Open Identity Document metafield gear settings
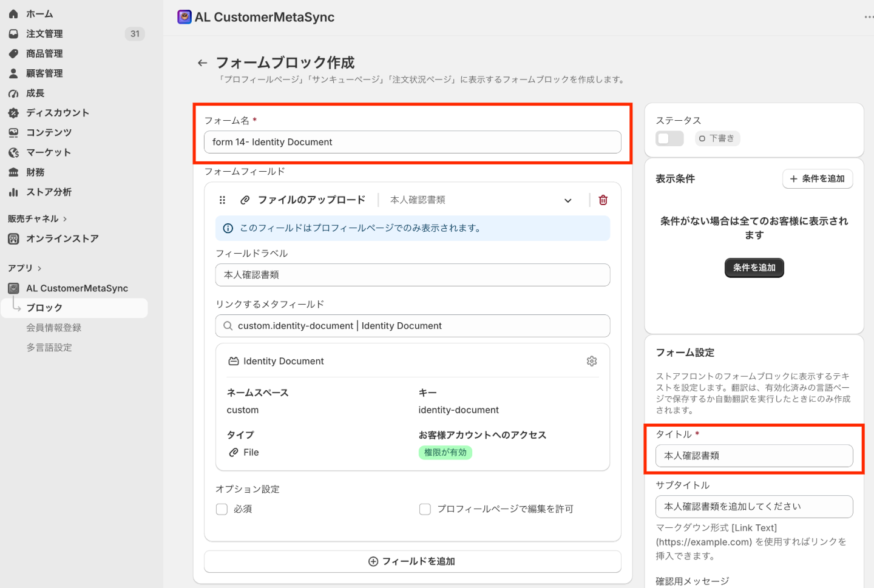The width and height of the screenshot is (874, 588). 592,361
